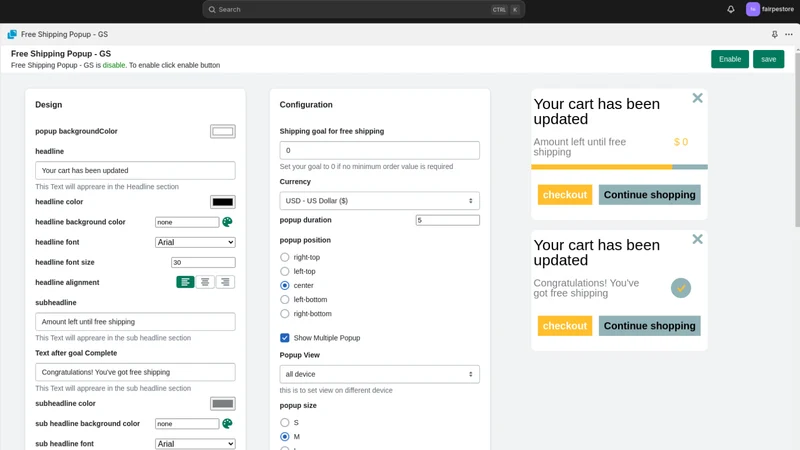Click the '$ 0' amount in preview
The height and width of the screenshot is (450, 800).
tap(681, 142)
